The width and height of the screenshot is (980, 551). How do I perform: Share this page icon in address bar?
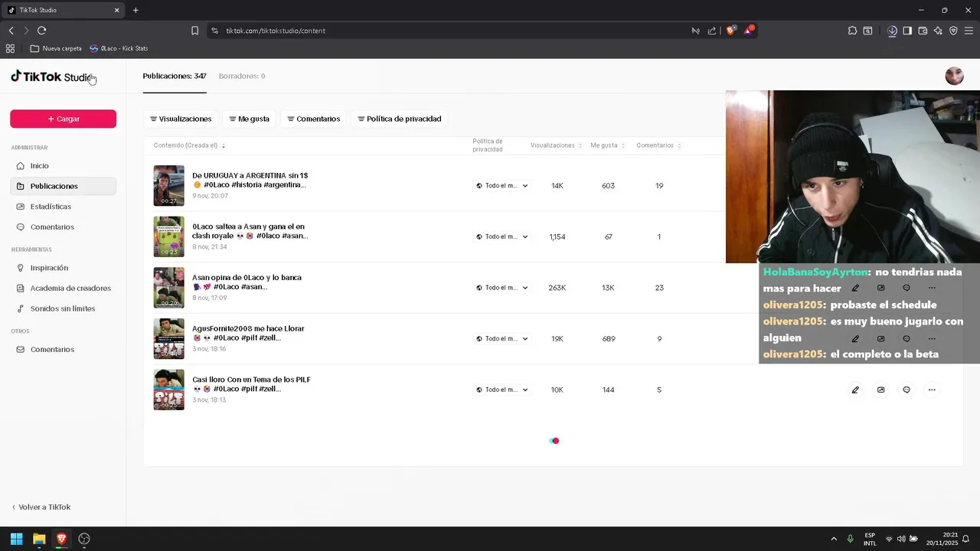(x=712, y=31)
